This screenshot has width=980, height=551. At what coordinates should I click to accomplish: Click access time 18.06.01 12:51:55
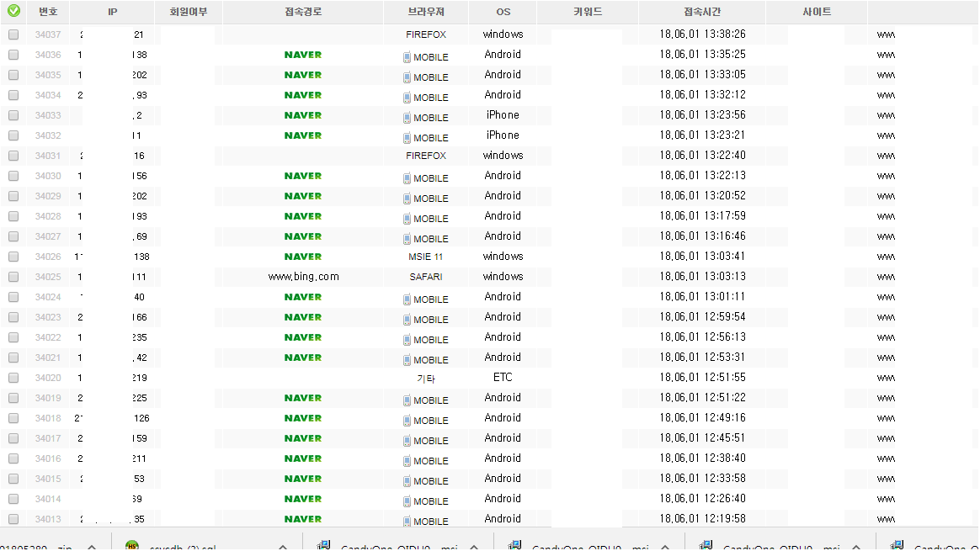pyautogui.click(x=702, y=378)
